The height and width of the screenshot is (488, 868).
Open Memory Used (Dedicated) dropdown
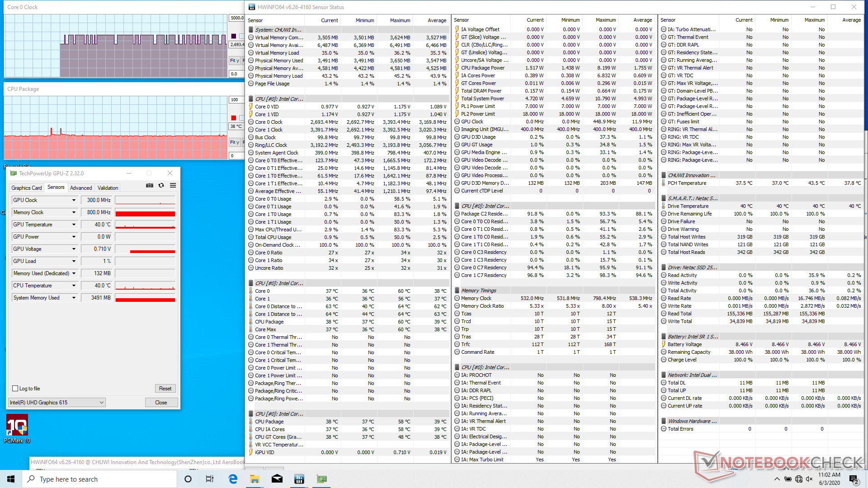coord(74,273)
